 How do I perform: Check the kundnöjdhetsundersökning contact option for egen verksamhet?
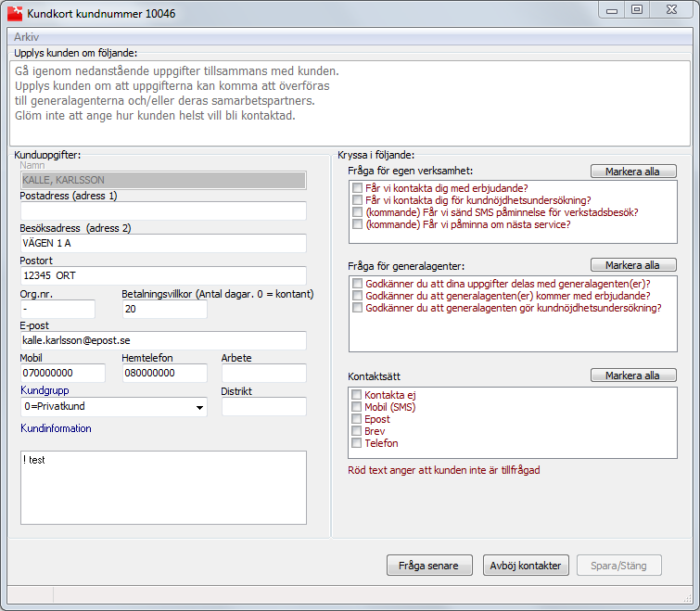(x=357, y=200)
